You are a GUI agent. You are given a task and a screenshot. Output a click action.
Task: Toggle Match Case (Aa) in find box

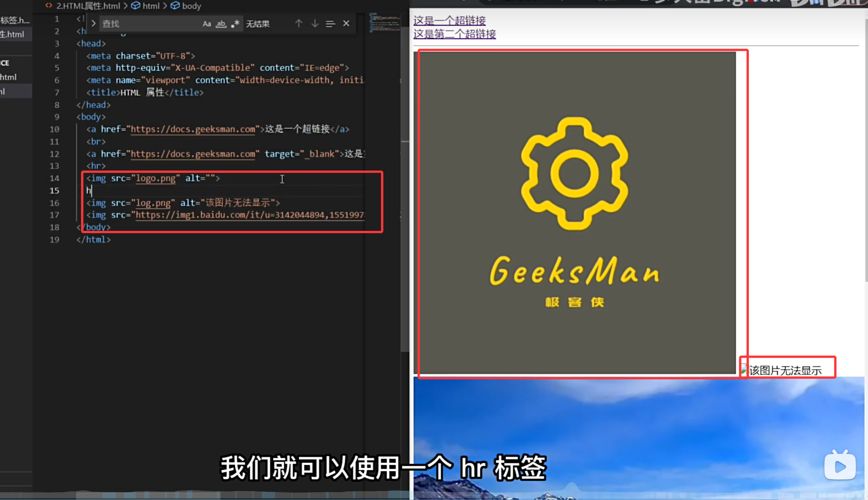point(207,24)
